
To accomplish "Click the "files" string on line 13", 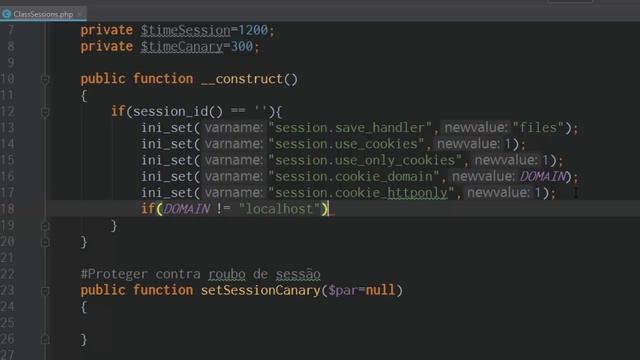I will coord(538,128).
